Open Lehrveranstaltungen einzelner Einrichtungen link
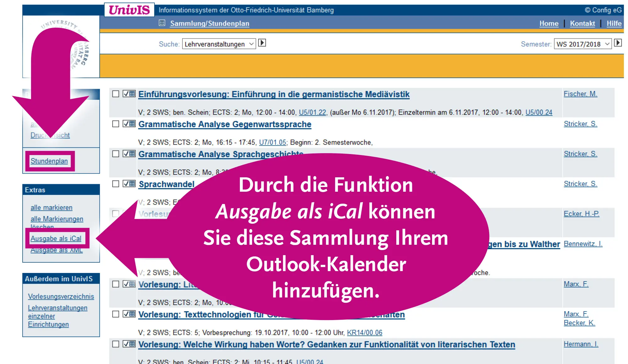This screenshot has width=628, height=364. (x=57, y=316)
